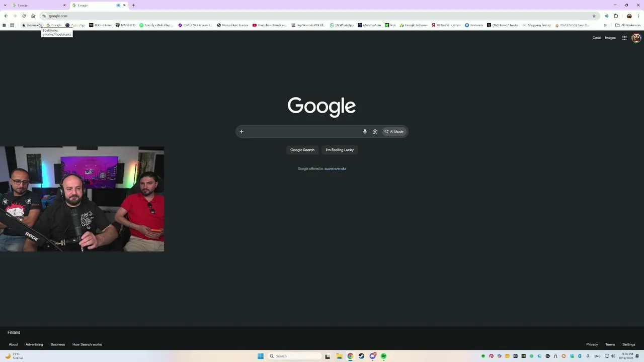Open the Advertising footer link
Image resolution: width=644 pixels, height=362 pixels.
coord(34,344)
